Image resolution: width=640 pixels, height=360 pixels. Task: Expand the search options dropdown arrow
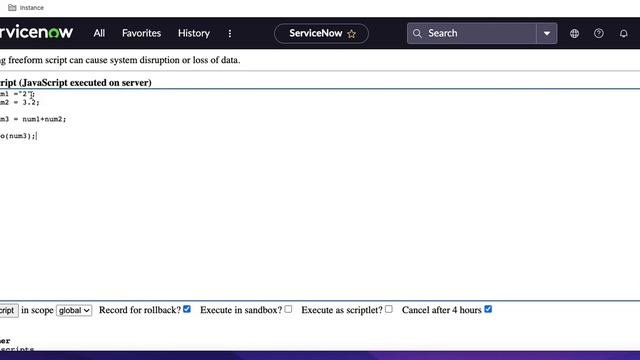pos(547,33)
